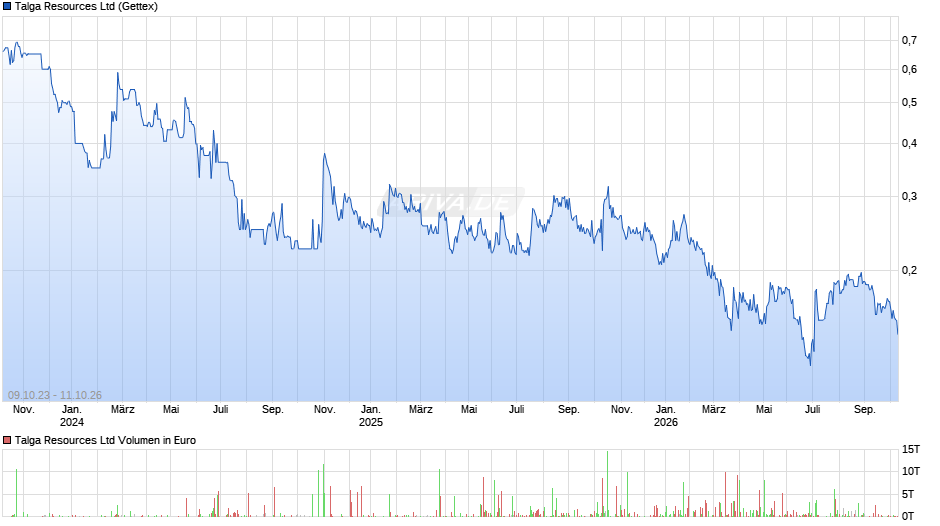Click the 0,5 price axis label

(909, 103)
